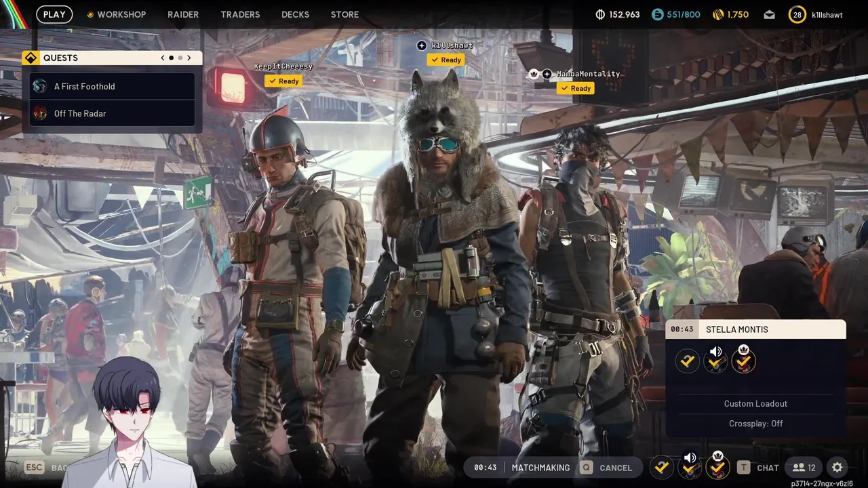868x488 pixels.
Task: Click the Ready tag under MambaMentality
Action: point(576,88)
